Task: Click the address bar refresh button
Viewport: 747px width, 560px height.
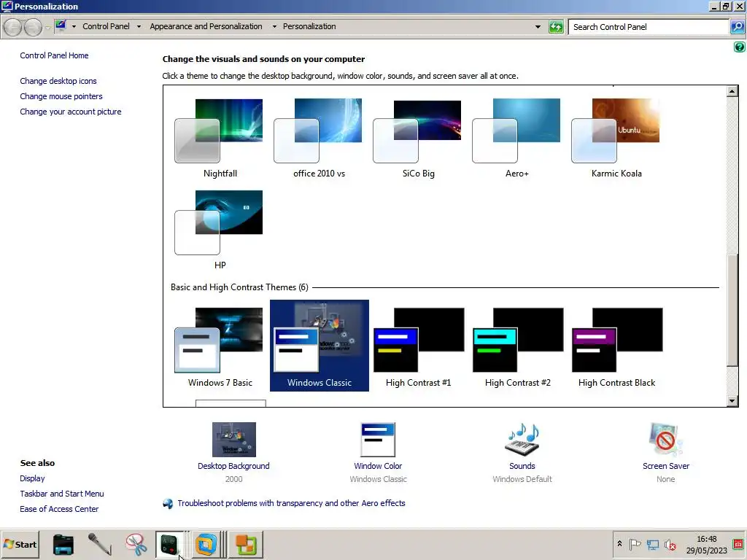Action: coord(556,27)
